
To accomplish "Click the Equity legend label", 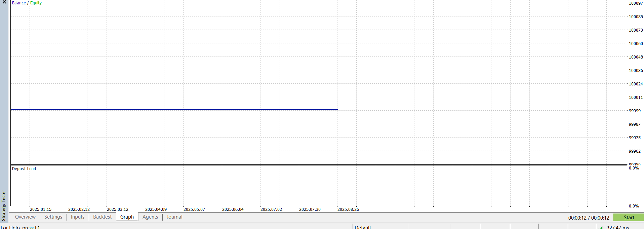I will pyautogui.click(x=36, y=3).
